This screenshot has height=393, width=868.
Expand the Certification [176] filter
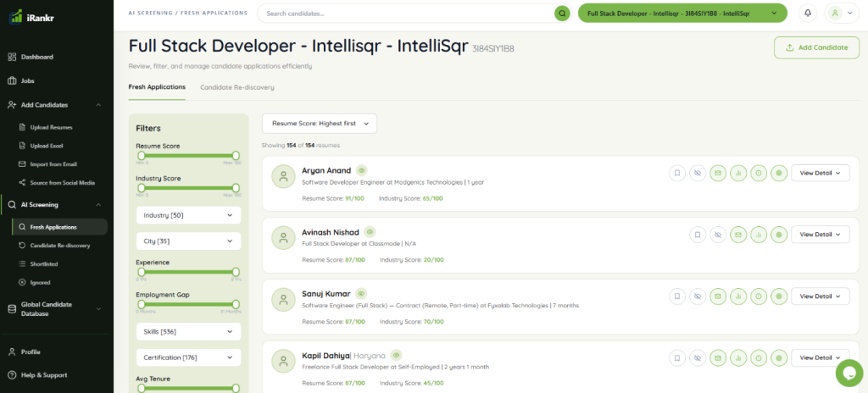pos(188,357)
